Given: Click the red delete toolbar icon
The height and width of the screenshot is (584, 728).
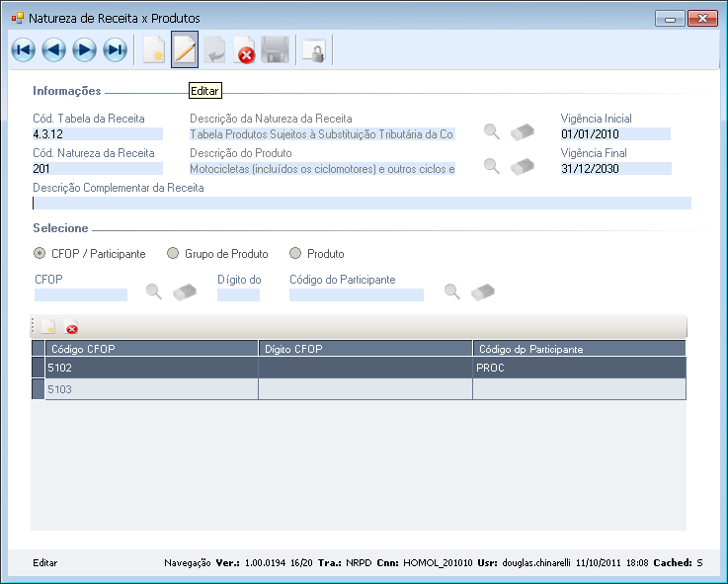Looking at the screenshot, I should [245, 50].
